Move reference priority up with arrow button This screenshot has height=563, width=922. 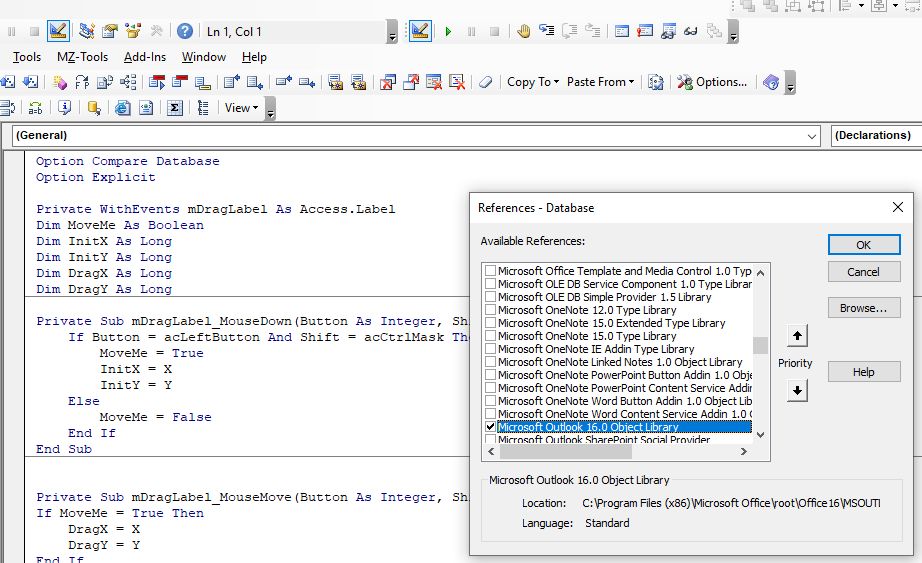point(797,336)
